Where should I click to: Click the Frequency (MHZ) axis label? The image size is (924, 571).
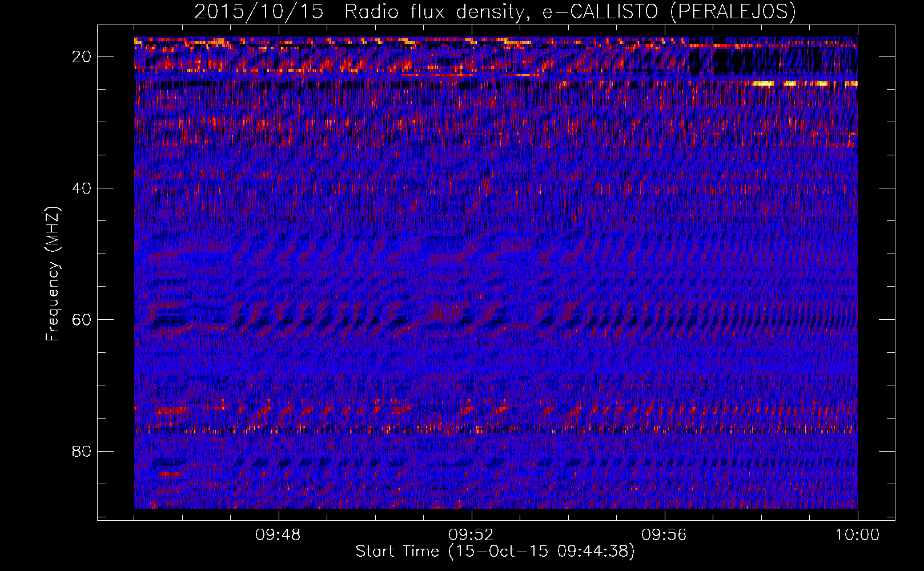[53, 274]
